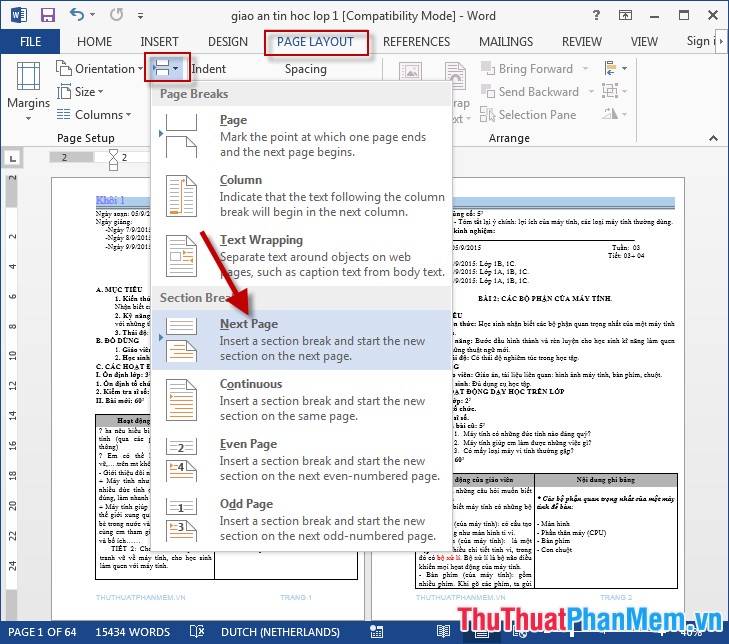Open the Send Backward dropdown arrow
The image size is (729, 644).
pyautogui.click(x=591, y=92)
